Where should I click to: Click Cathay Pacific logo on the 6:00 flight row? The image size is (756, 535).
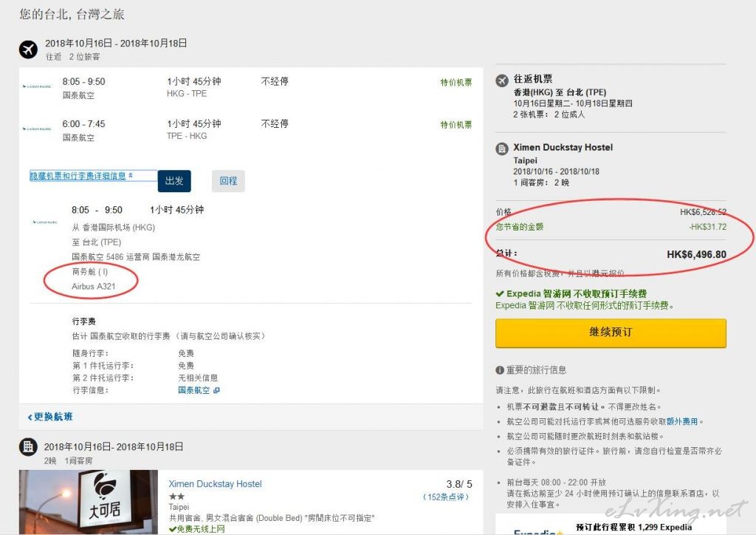(x=37, y=129)
